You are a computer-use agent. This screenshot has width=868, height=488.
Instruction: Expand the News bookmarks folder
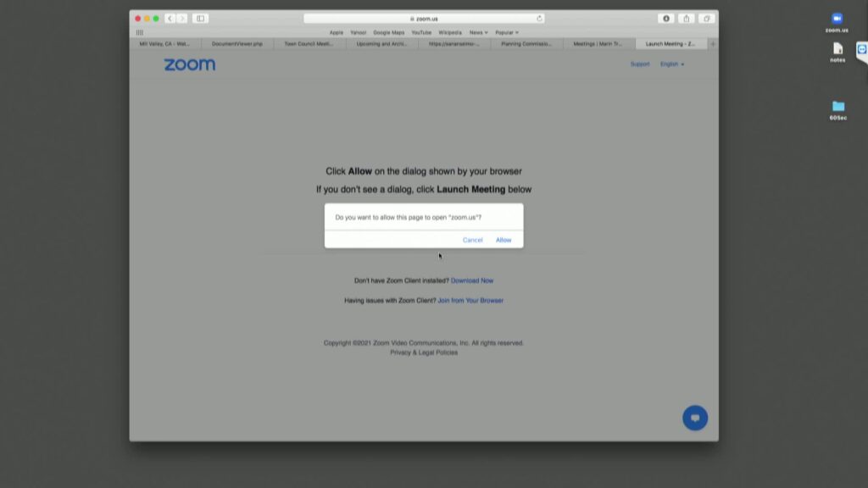click(478, 33)
